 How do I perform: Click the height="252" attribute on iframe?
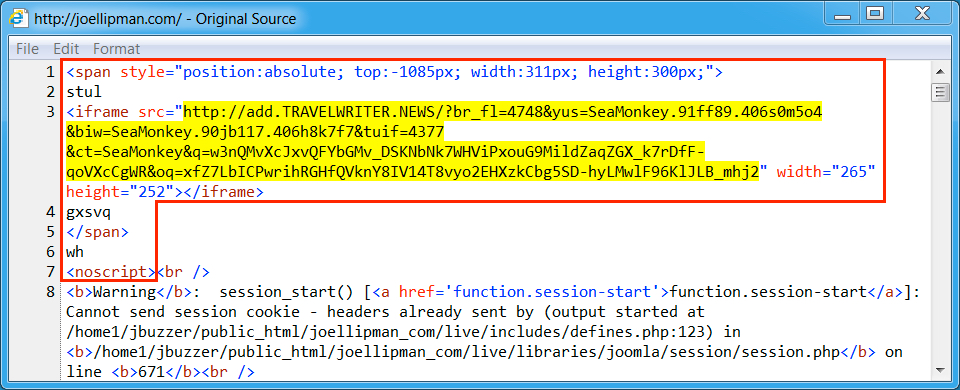coord(120,192)
